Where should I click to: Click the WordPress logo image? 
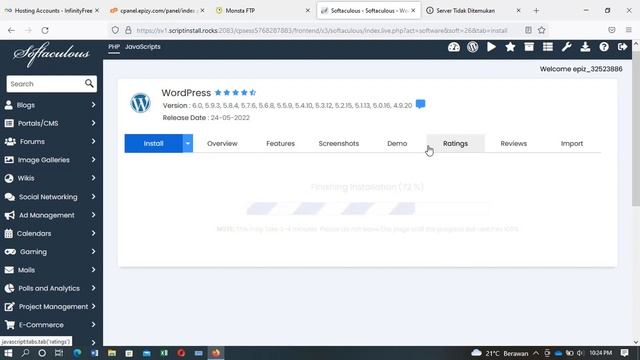coord(140,103)
